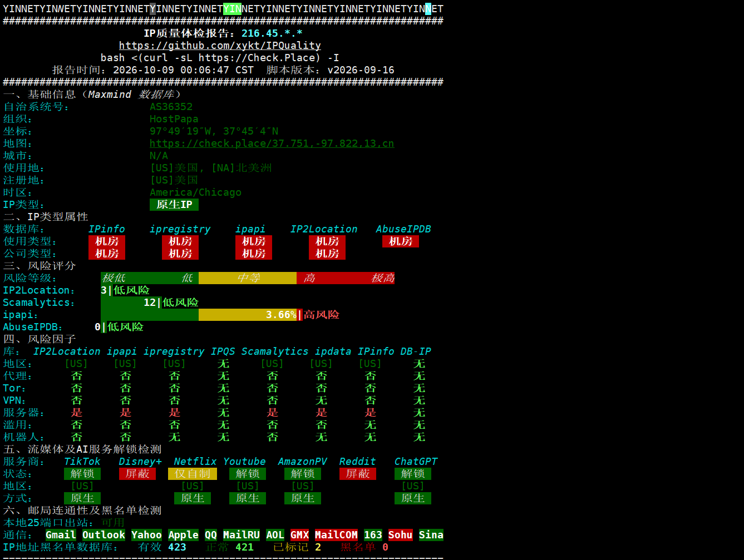Click the Gmail mail provider badge
This screenshot has width=744, height=560.
61,535
